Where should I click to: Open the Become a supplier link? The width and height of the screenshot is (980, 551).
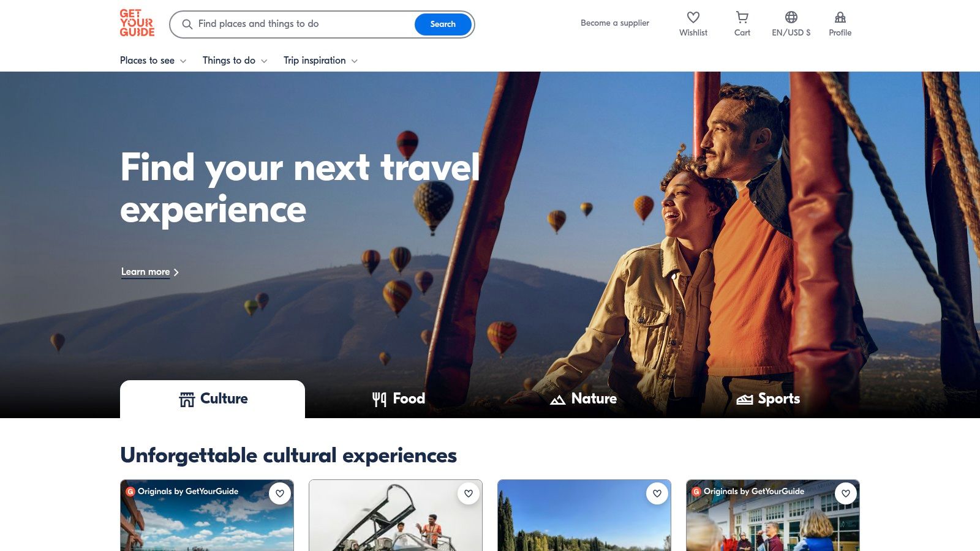point(615,23)
